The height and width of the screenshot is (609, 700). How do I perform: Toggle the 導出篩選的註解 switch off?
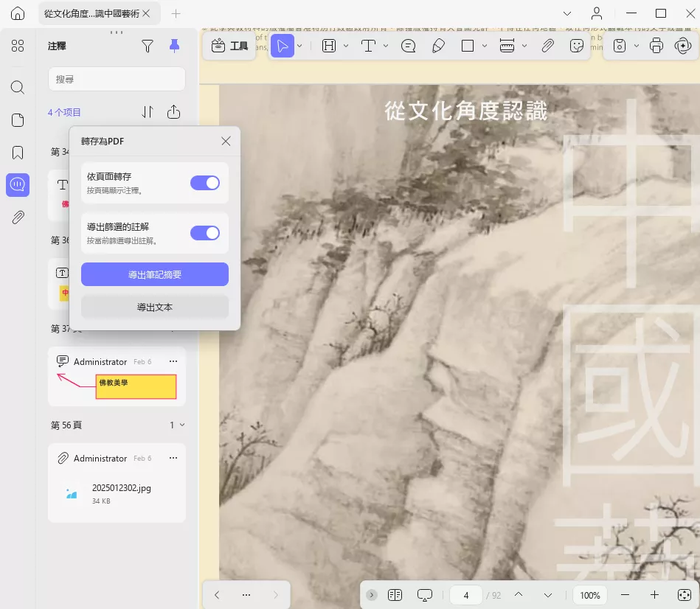point(205,233)
